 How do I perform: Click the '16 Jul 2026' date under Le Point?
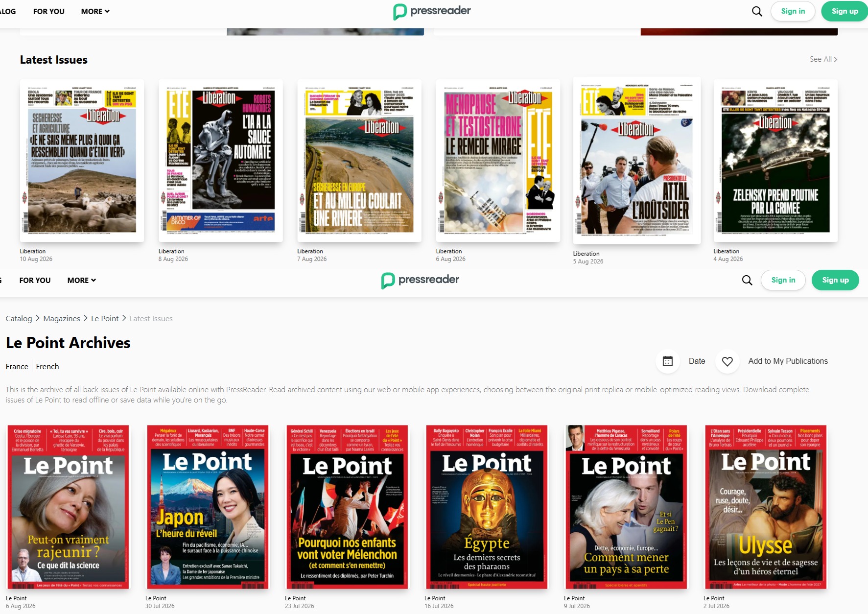coord(439,606)
